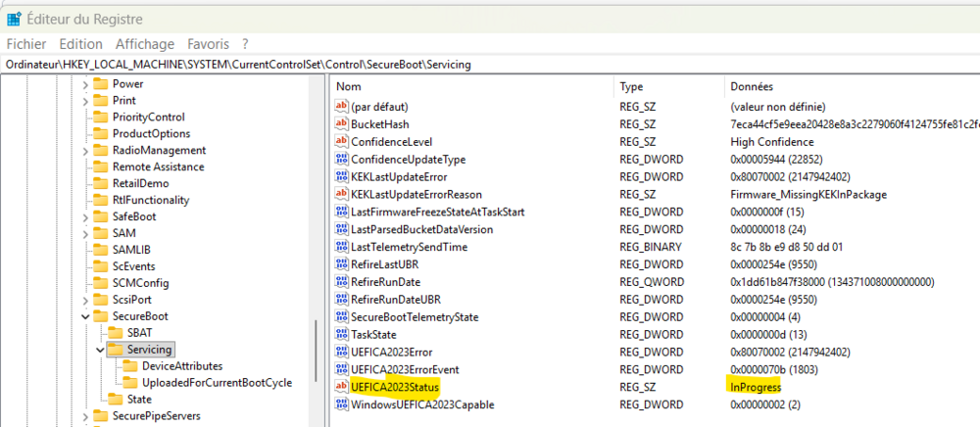Viewport: 980px width, 427px height.
Task: Expand the SAM key
Action: pyautogui.click(x=85, y=233)
